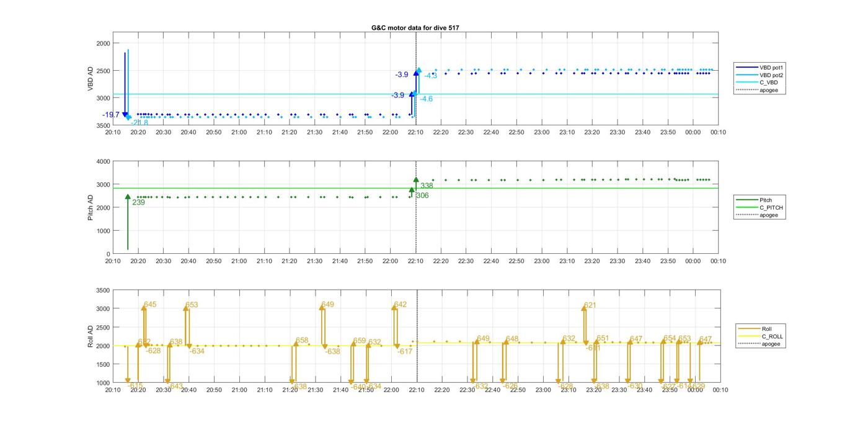Click 'apogee' in the Roll plot legend

(771, 344)
